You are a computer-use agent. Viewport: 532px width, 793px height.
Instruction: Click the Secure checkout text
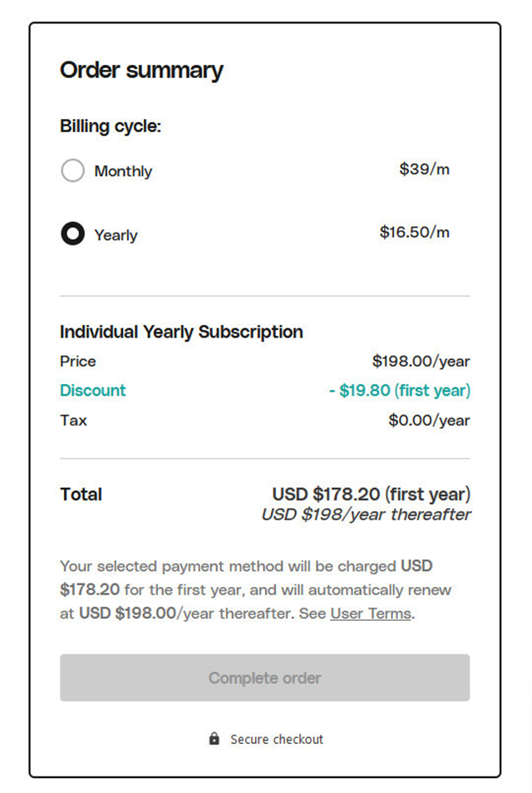(276, 738)
